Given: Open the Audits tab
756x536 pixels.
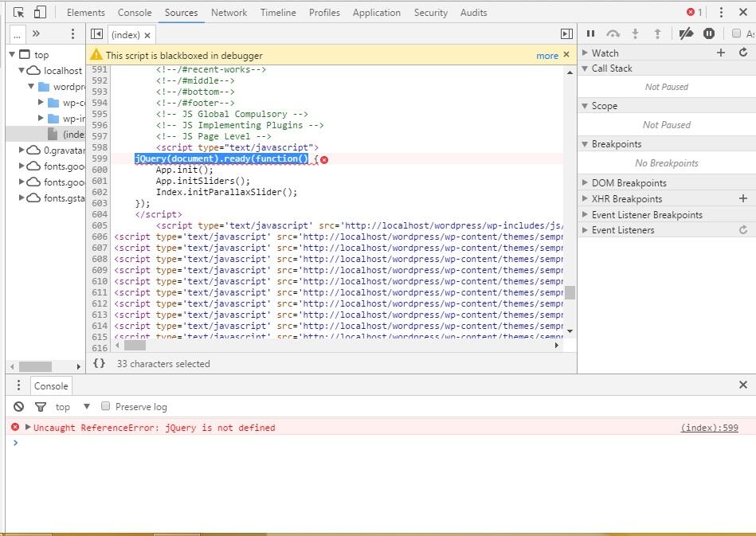Looking at the screenshot, I should click(x=473, y=13).
